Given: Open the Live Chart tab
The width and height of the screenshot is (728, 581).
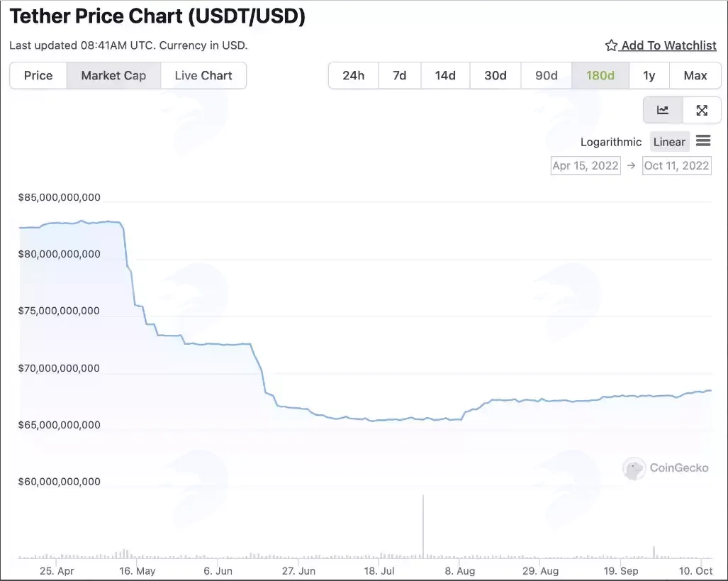Looking at the screenshot, I should (203, 75).
